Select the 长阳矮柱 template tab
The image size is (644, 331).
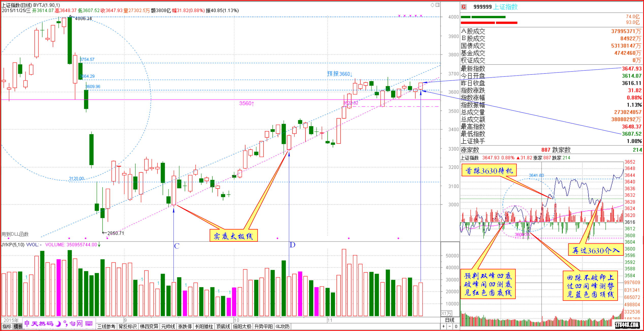[x=204, y=326]
